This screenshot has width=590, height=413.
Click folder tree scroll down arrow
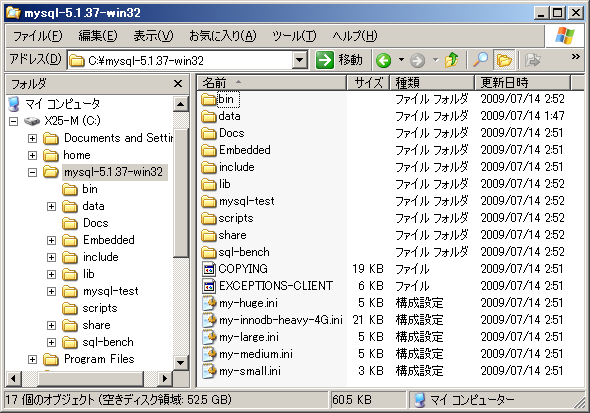click(181, 363)
